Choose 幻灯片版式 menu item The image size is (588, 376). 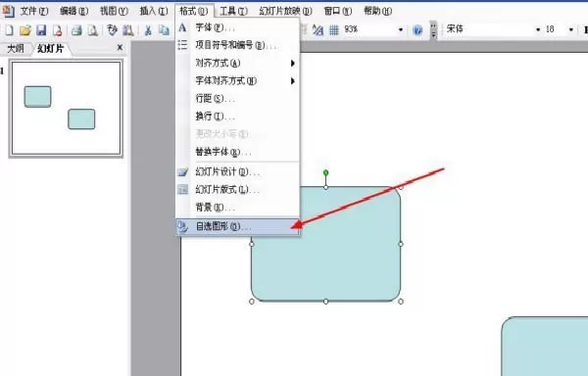pyautogui.click(x=237, y=190)
